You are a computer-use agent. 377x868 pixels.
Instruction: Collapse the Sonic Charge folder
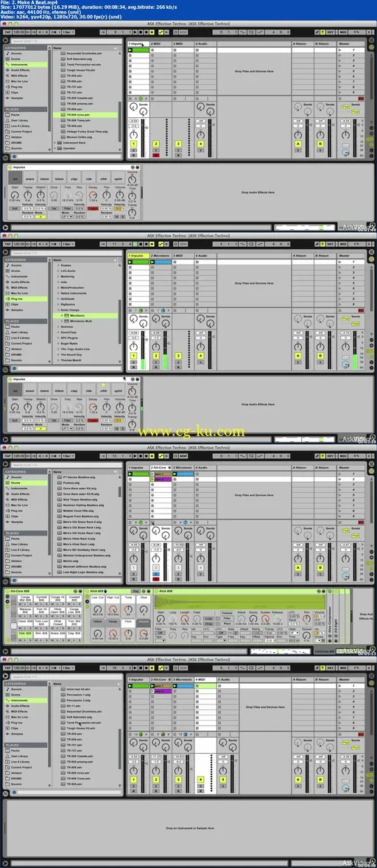[x=59, y=310]
